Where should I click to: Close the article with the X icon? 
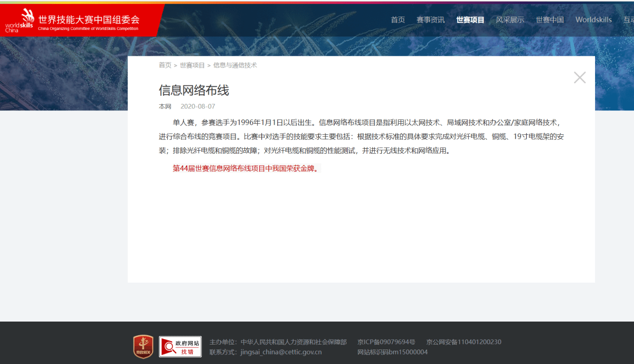pos(580,77)
